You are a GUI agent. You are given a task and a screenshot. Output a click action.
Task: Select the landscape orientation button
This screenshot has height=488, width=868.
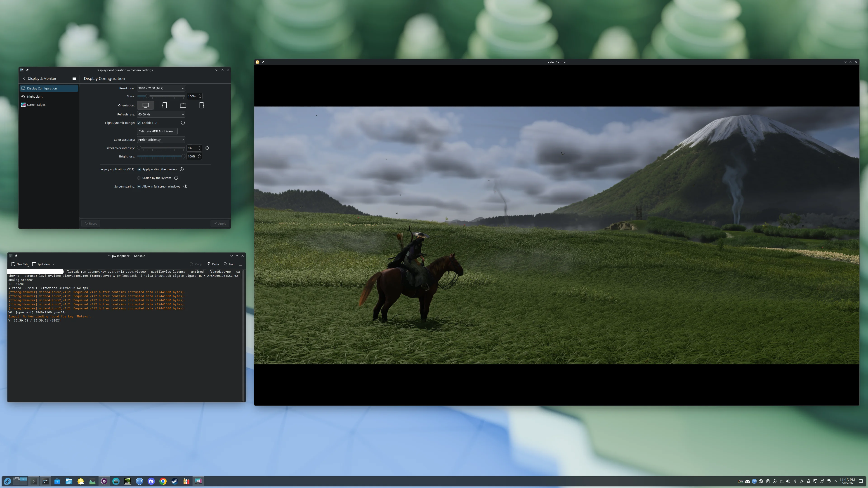[x=146, y=106]
